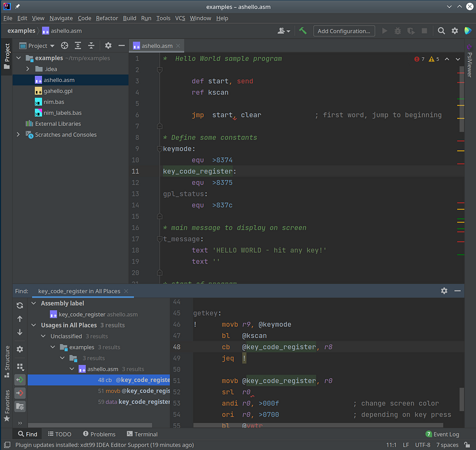Expand the .idea folder

point(28,69)
